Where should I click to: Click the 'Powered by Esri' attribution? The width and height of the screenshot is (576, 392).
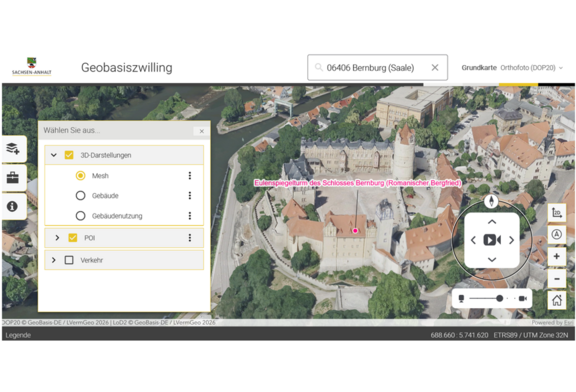click(x=552, y=323)
